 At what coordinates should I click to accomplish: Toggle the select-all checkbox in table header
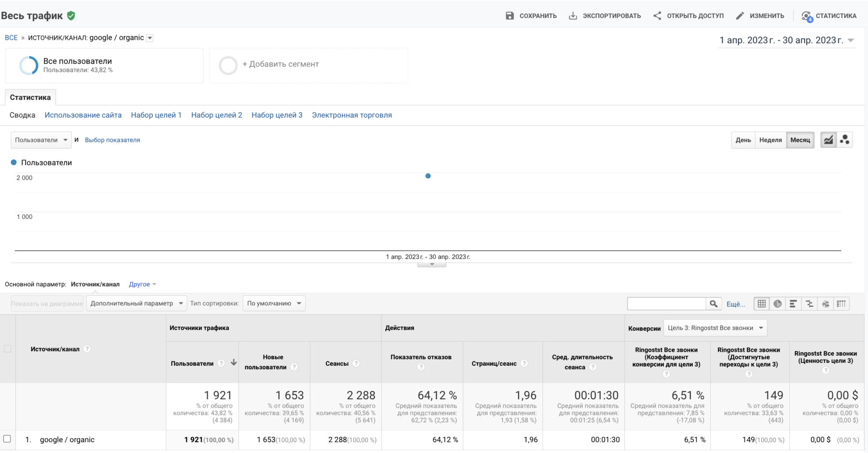coord(7,349)
